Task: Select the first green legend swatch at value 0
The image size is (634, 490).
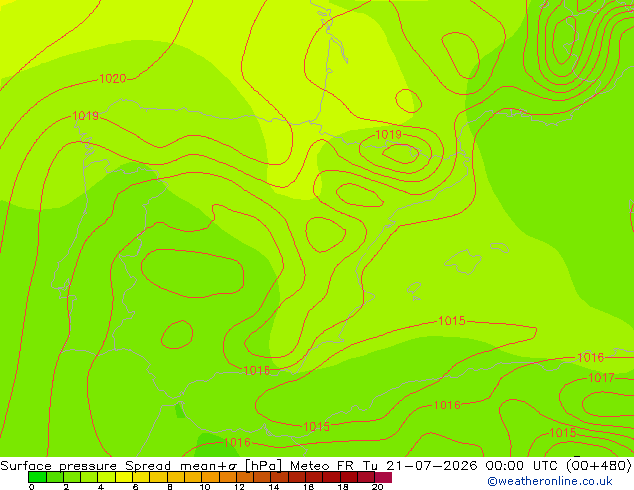Action: [x=37, y=477]
